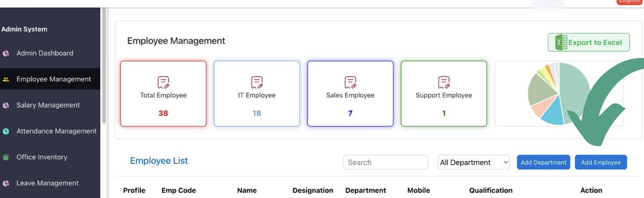644x198 pixels.
Task: Click the Export to Excel button
Action: (589, 43)
